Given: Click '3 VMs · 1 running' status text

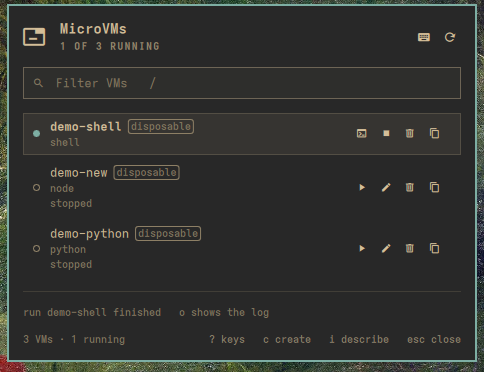Looking at the screenshot, I should tap(74, 339).
